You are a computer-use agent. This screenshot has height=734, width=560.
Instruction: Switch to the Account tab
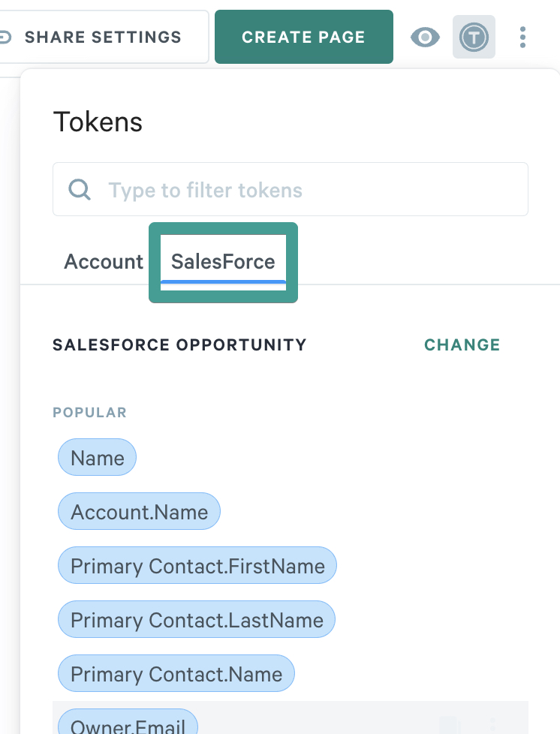click(104, 262)
